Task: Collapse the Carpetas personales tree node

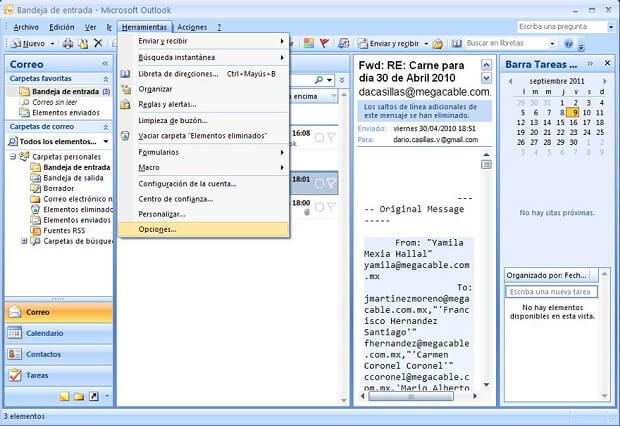Action: [13, 157]
